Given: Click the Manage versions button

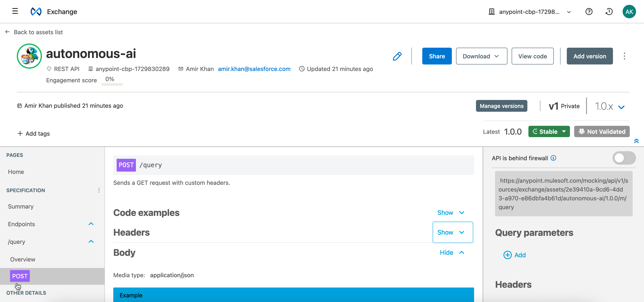Looking at the screenshot, I should [501, 106].
